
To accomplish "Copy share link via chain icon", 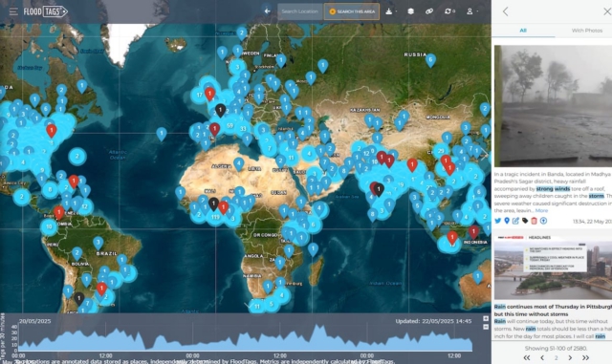I will (x=429, y=11).
